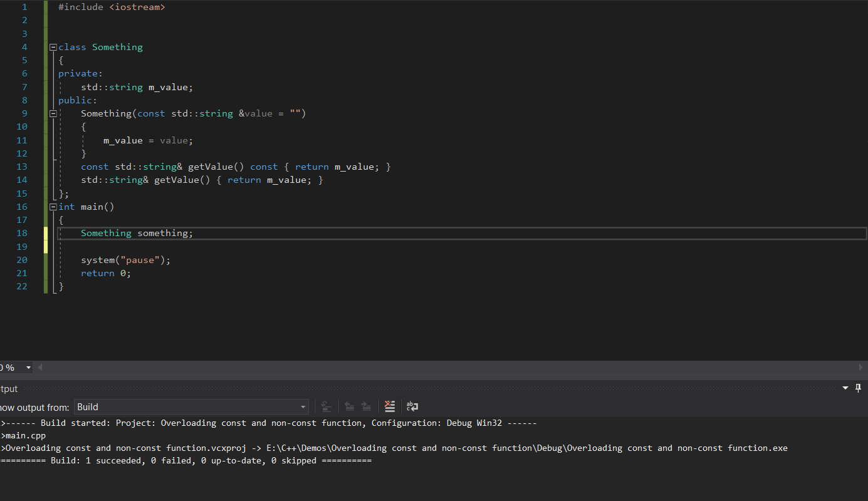Open the editor zoom percentage dropdown

[x=28, y=368]
